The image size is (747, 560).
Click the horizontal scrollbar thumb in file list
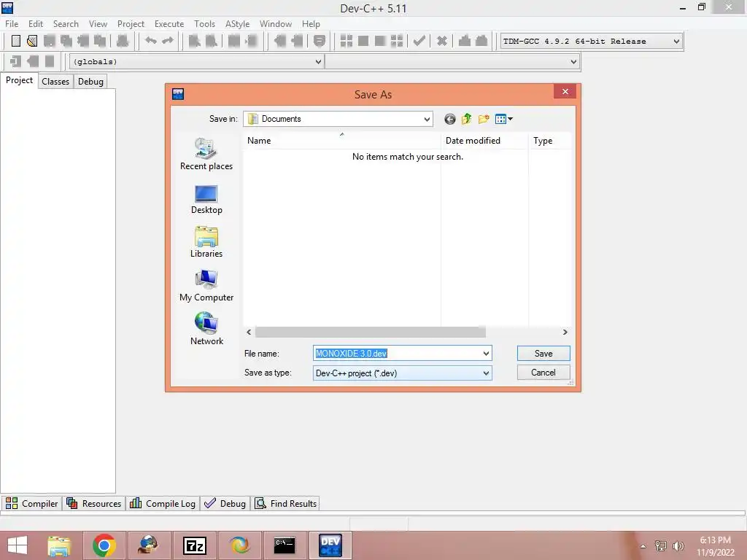pos(370,332)
